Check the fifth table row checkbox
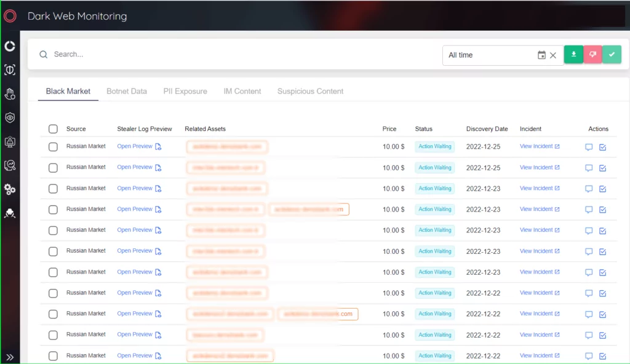 click(53, 230)
